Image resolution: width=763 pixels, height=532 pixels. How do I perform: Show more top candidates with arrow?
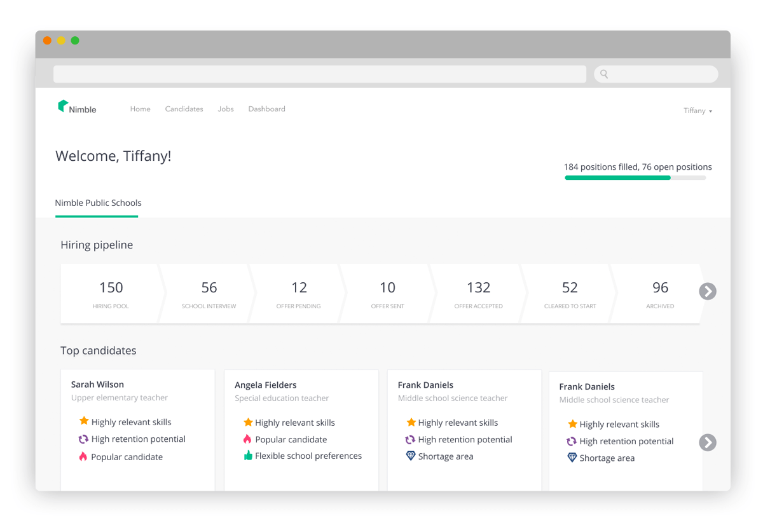[708, 442]
